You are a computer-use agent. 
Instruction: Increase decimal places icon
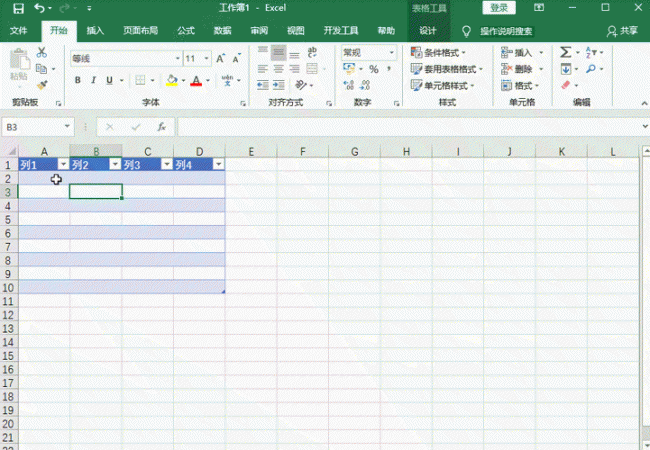[x=349, y=85]
